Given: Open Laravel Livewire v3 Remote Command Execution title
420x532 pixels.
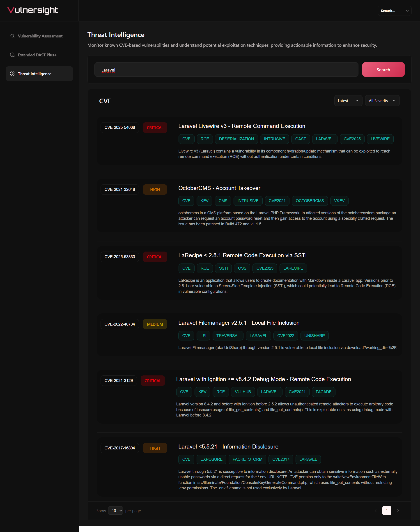Looking at the screenshot, I should pyautogui.click(x=242, y=126).
